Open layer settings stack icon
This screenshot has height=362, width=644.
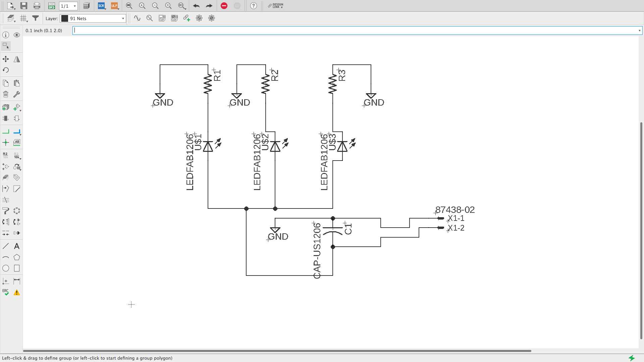(x=11, y=18)
